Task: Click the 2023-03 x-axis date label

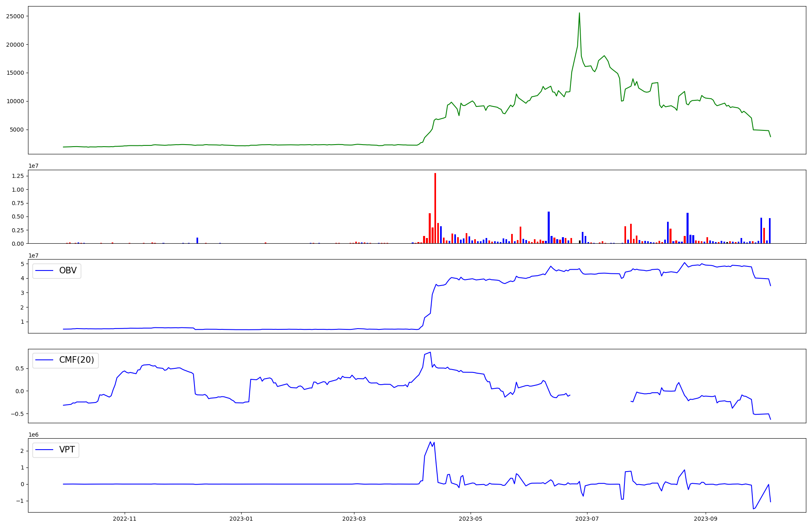Action: coord(354,519)
